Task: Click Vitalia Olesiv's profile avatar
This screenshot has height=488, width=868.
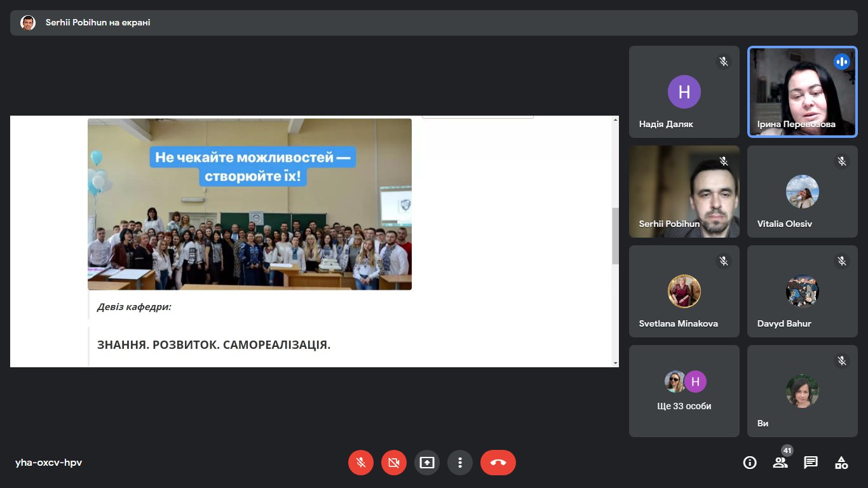Action: (802, 191)
